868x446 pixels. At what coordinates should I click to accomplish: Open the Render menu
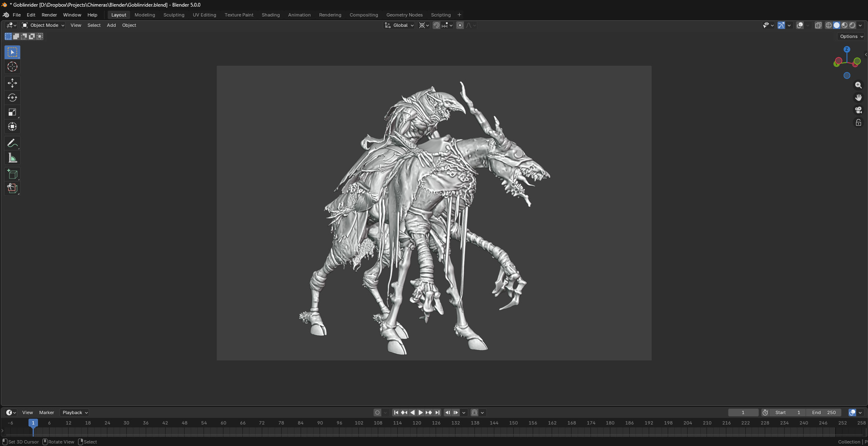[x=49, y=15]
